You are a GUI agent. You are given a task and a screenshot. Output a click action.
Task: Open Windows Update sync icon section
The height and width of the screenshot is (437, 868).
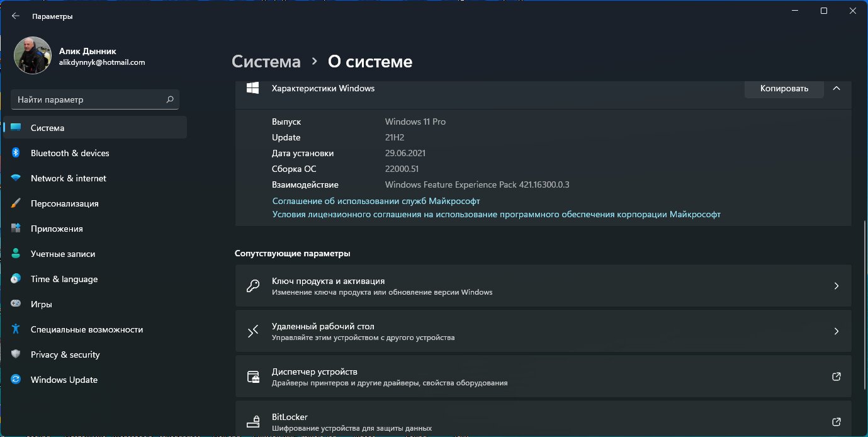(x=16, y=380)
